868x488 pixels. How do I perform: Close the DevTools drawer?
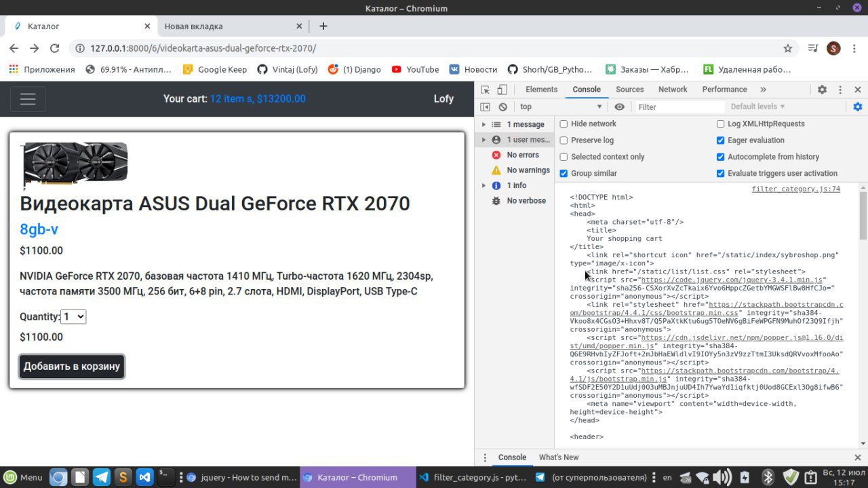[858, 457]
